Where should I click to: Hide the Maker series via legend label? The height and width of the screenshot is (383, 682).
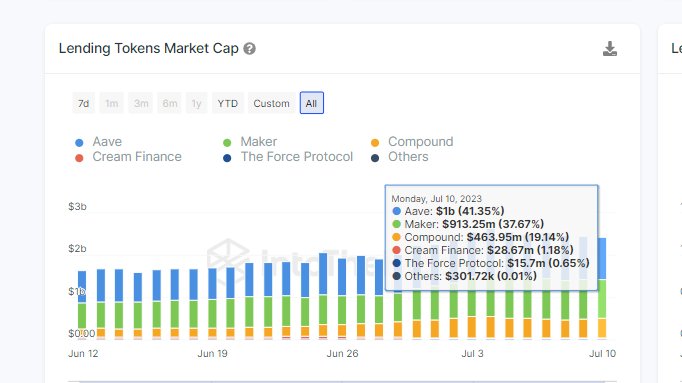(259, 142)
